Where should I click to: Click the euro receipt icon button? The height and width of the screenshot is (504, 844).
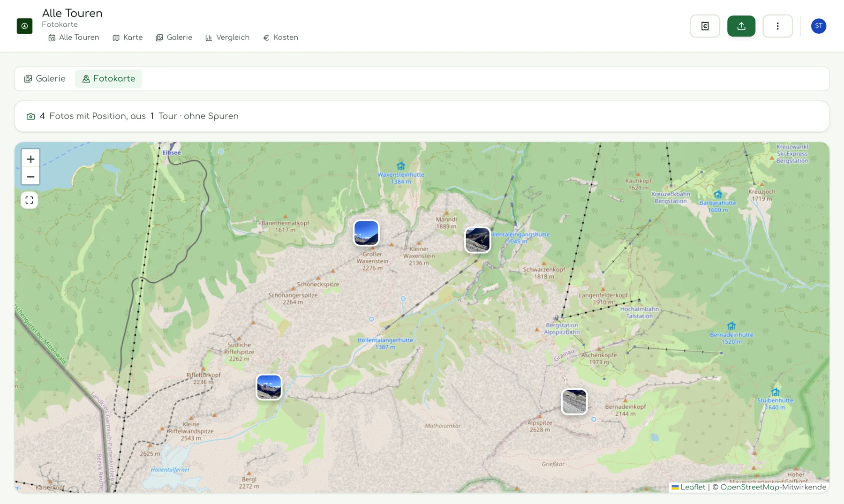click(705, 26)
